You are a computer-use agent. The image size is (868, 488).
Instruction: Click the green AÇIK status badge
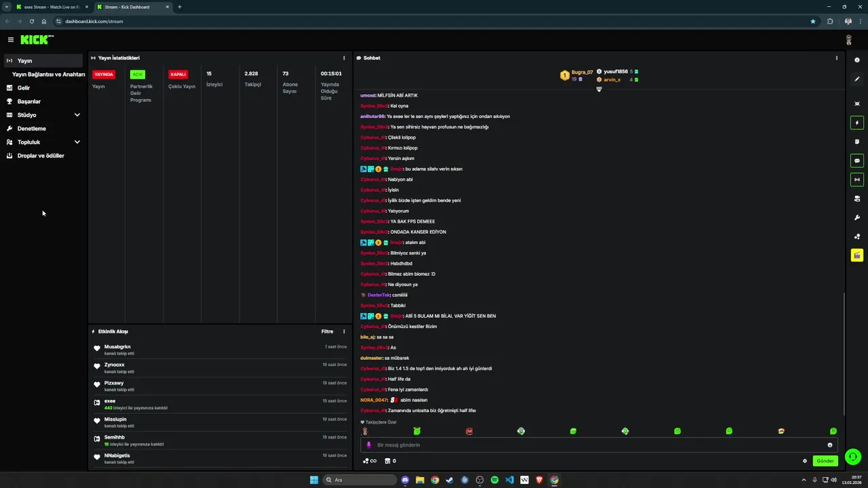tap(138, 75)
